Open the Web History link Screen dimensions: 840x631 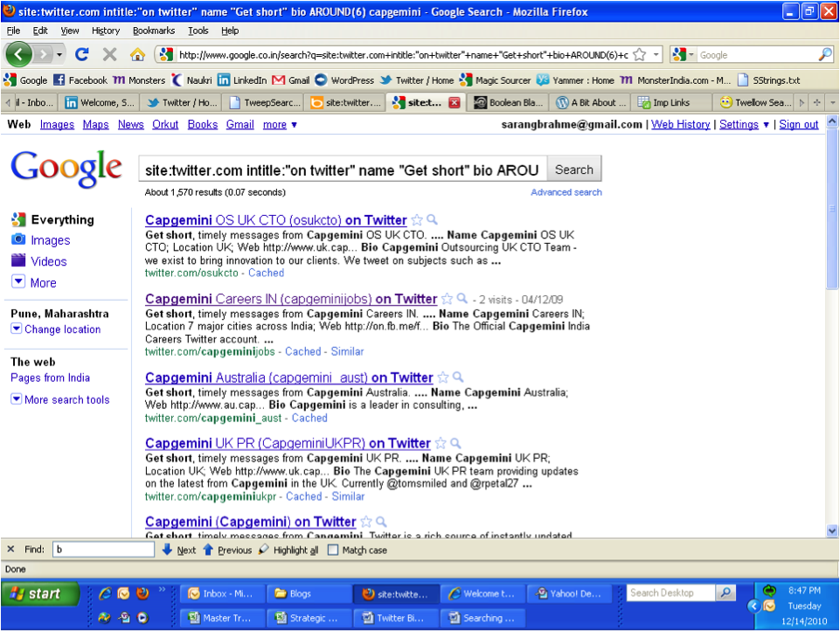680,125
